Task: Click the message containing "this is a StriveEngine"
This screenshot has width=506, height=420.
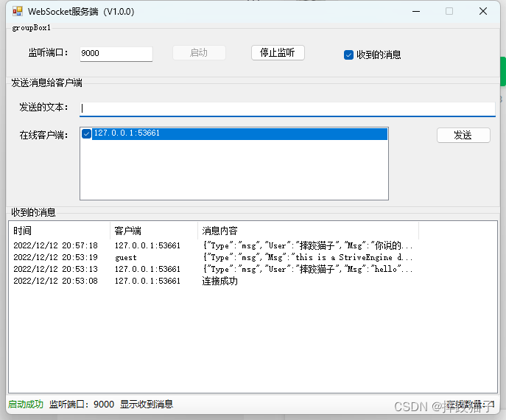Action: (308, 258)
